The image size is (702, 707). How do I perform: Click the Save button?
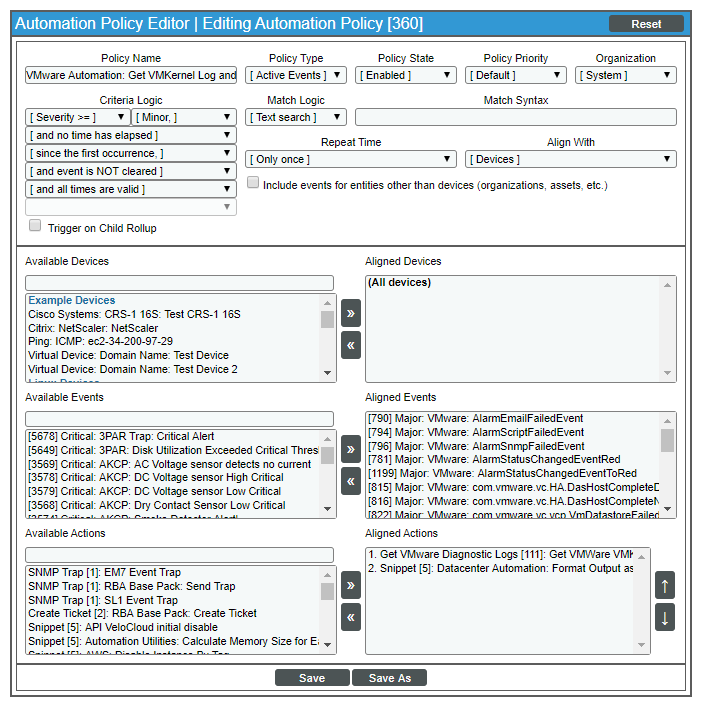point(312,678)
